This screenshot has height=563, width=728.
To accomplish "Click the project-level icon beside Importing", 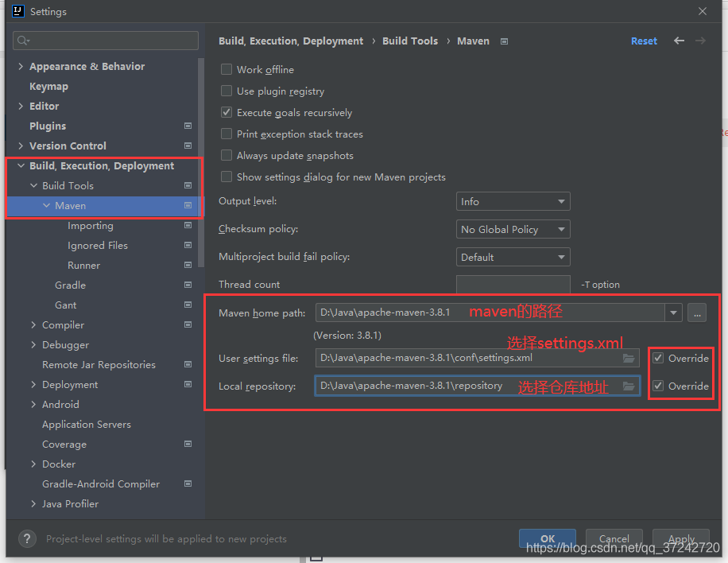I will [188, 225].
